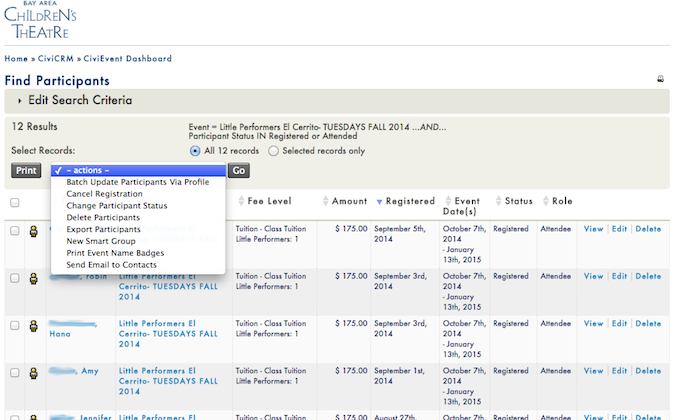
Task: Click the contact icon in the first row
Action: pos(33,230)
